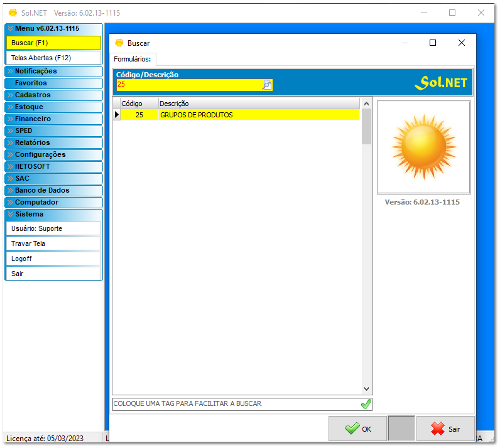The height and width of the screenshot is (448, 500).
Task: Click the Código/Descrição search input field
Action: [x=188, y=85]
